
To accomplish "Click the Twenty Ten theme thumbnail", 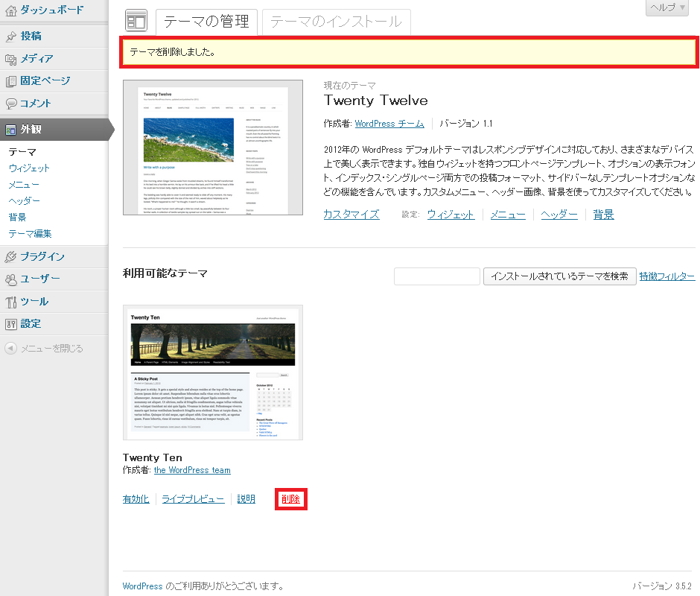I will point(213,372).
